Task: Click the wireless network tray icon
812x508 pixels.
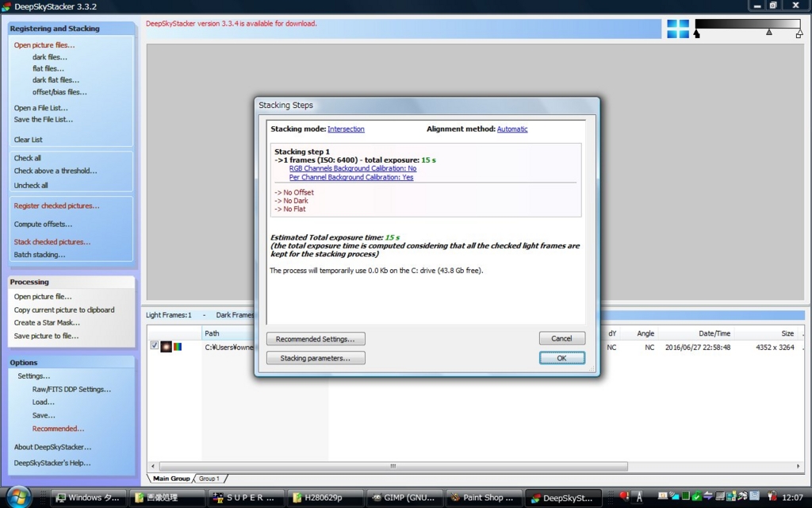Action: click(x=676, y=495)
